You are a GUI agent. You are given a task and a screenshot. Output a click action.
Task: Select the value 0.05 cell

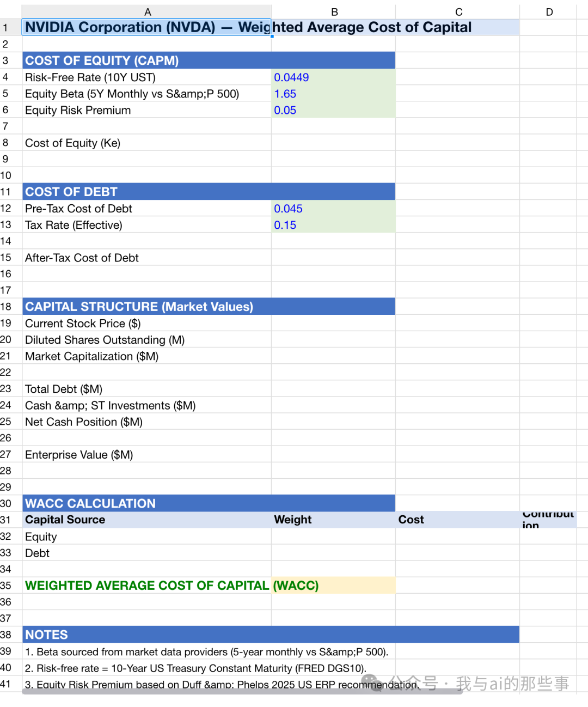(334, 110)
